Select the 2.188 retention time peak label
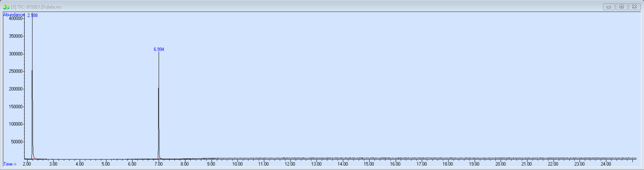The height and width of the screenshot is (170, 644). tap(33, 15)
